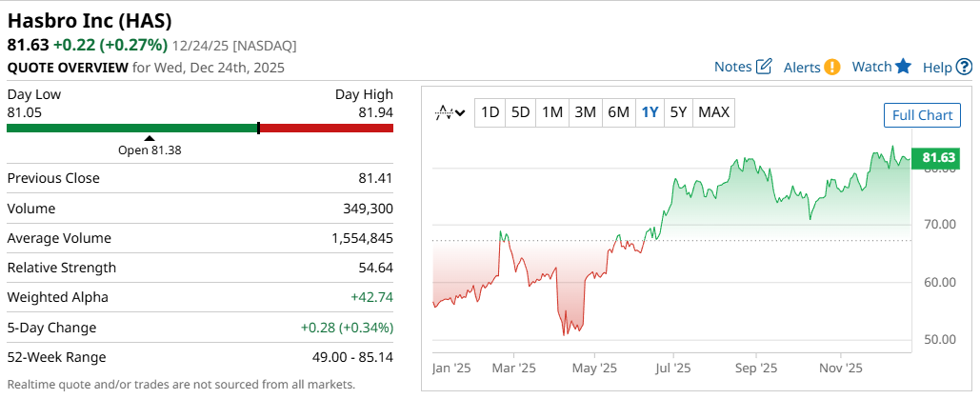Select the 1D time range
The height and width of the screenshot is (399, 980).
pyautogui.click(x=490, y=112)
